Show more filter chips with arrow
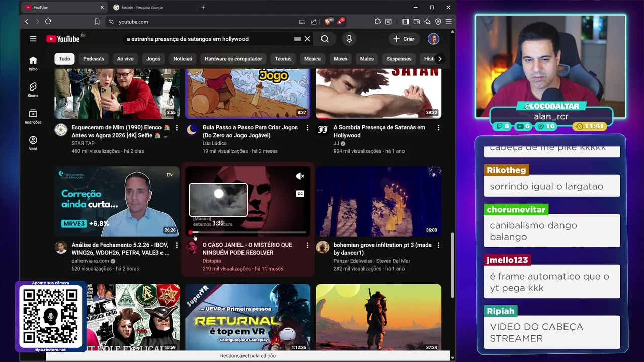This screenshot has width=644, height=362. click(440, 59)
